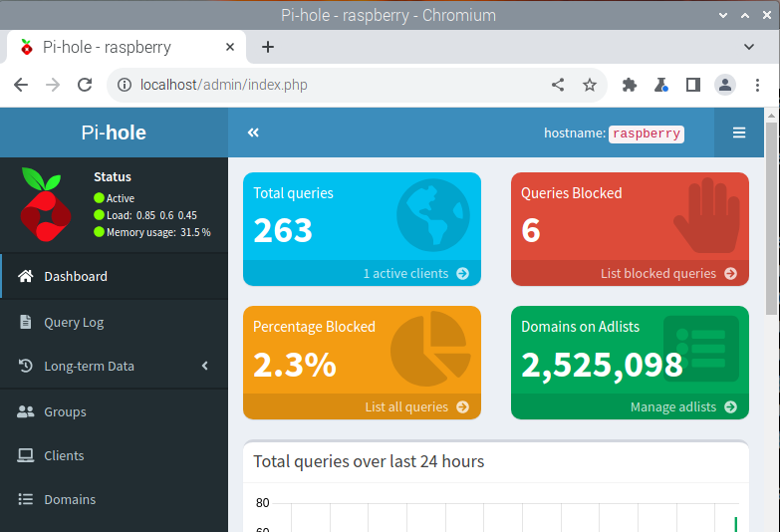Reload the Pi-hole page
Image resolution: width=780 pixels, height=532 pixels.
click(x=85, y=85)
